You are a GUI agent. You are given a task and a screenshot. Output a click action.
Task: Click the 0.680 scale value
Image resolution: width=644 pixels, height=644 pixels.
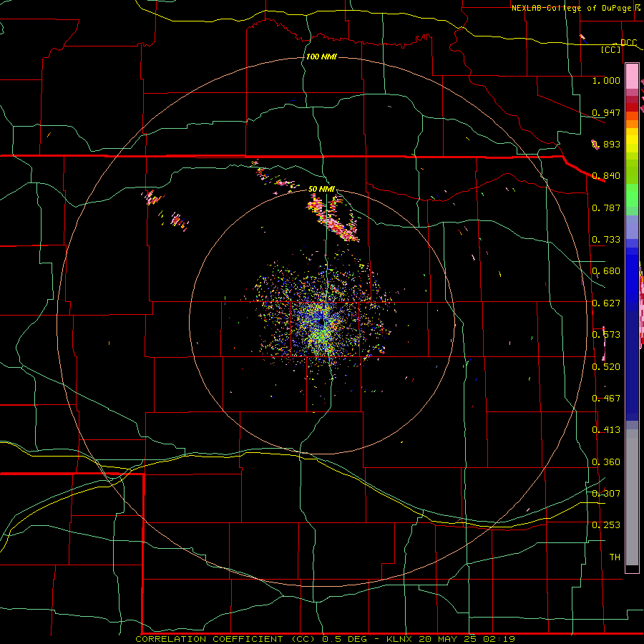tap(606, 271)
